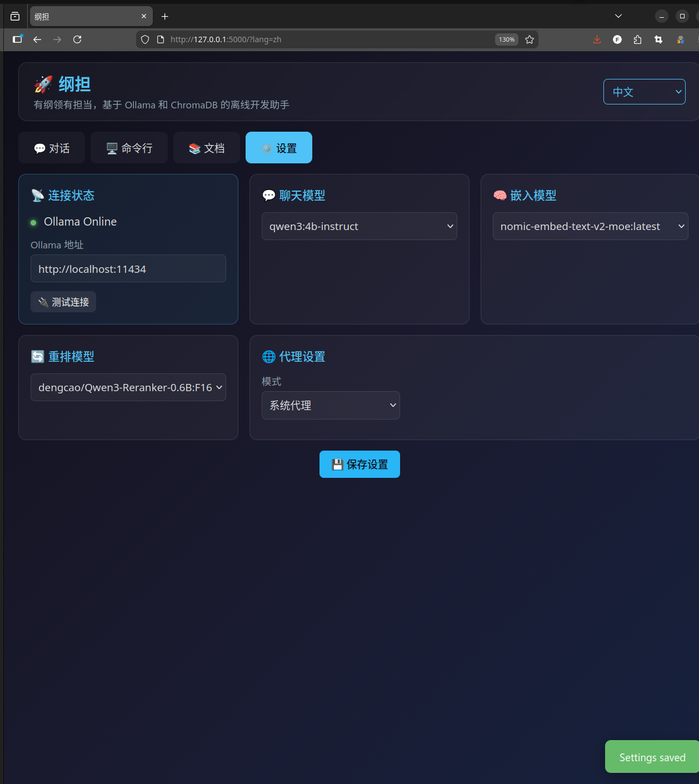Click the floppy disk icon on 保存设置 button

click(337, 464)
